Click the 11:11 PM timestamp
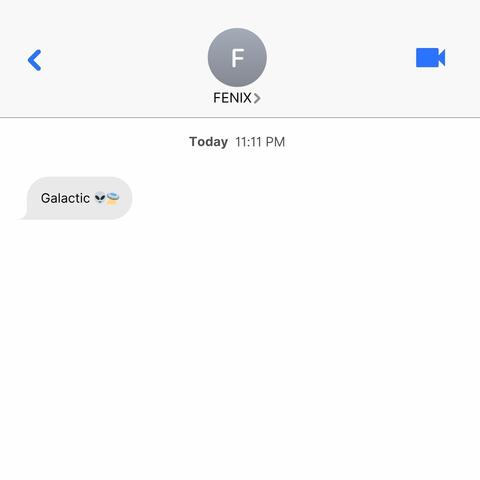Image resolution: width=480 pixels, height=480 pixels. click(x=260, y=142)
